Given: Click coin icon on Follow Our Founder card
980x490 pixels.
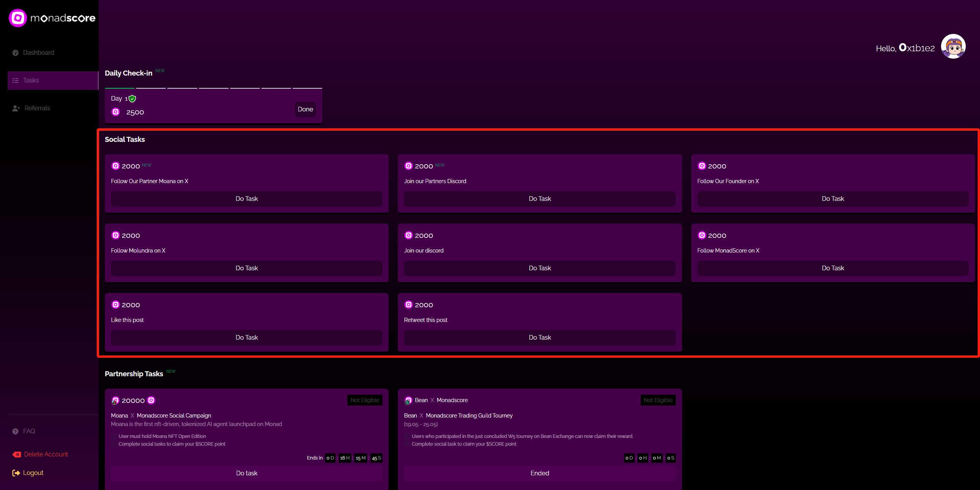Looking at the screenshot, I should coord(702,166).
